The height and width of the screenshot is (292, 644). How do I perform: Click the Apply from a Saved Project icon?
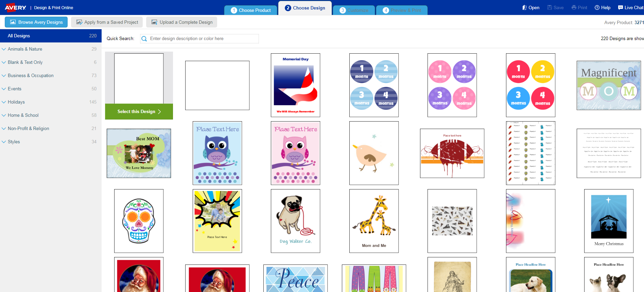[79, 22]
